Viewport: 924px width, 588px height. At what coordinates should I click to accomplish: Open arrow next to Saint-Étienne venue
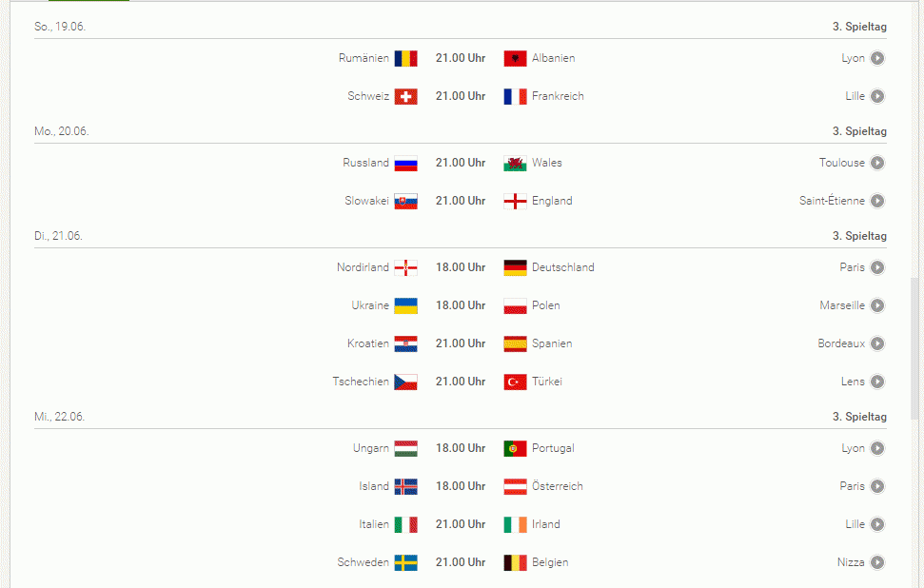pyautogui.click(x=877, y=201)
